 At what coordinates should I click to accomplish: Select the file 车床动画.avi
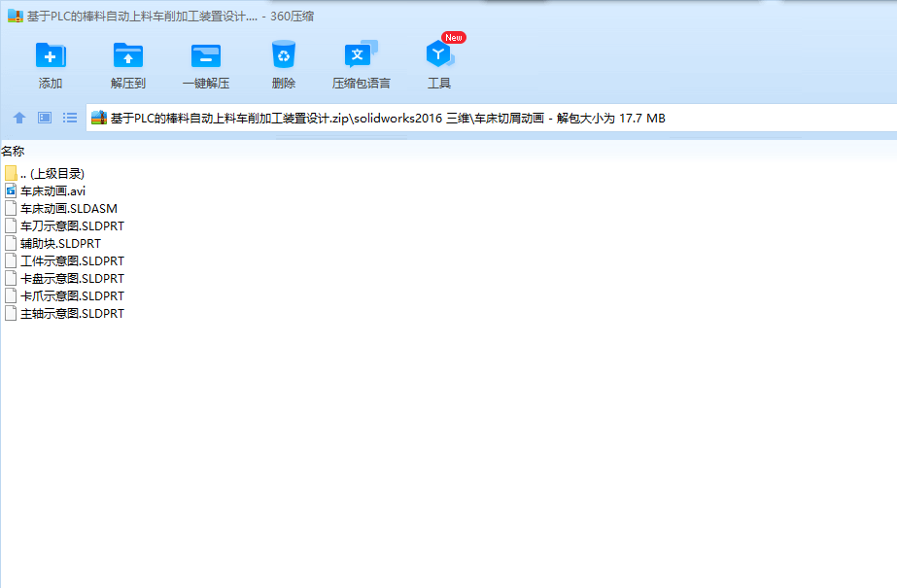coord(52,191)
